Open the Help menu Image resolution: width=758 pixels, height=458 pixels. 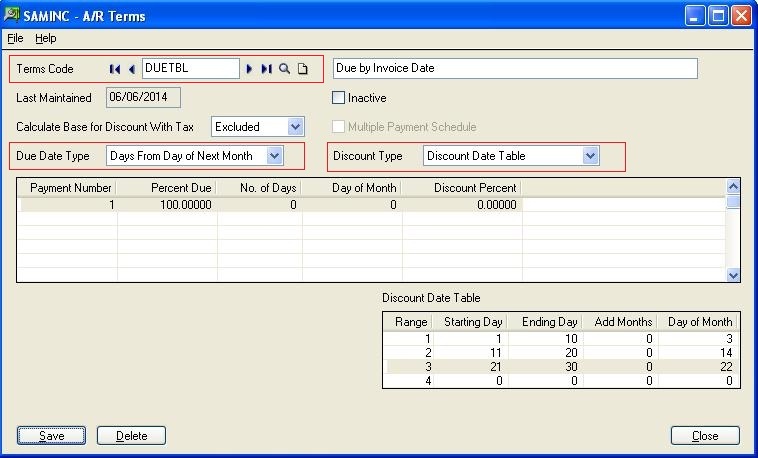[x=46, y=38]
